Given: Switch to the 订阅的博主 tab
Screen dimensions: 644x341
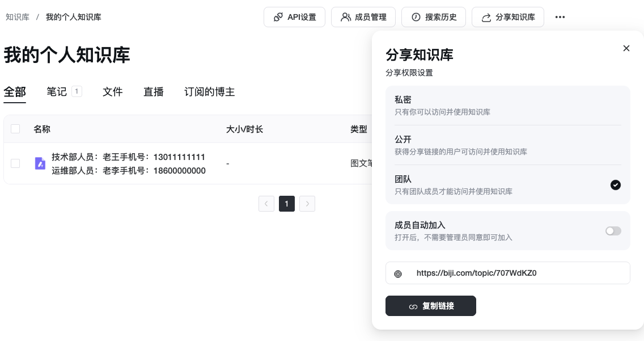Looking at the screenshot, I should (209, 92).
